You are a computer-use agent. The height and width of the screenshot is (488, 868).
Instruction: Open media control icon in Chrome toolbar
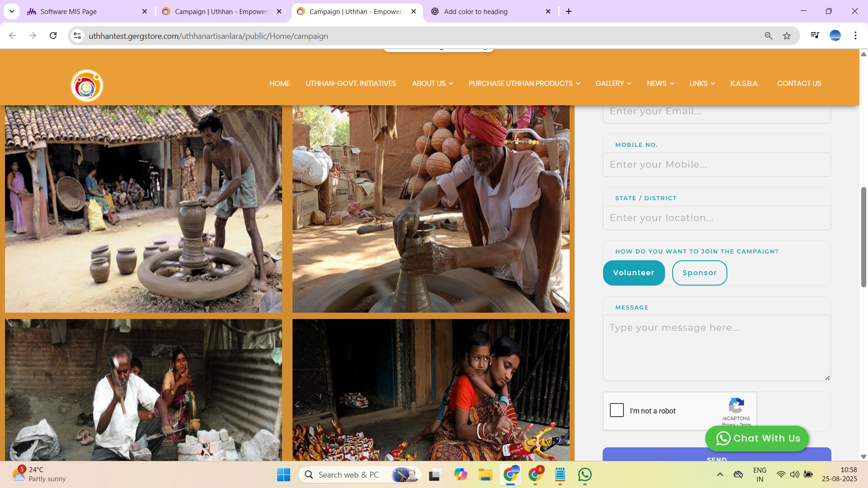click(815, 36)
